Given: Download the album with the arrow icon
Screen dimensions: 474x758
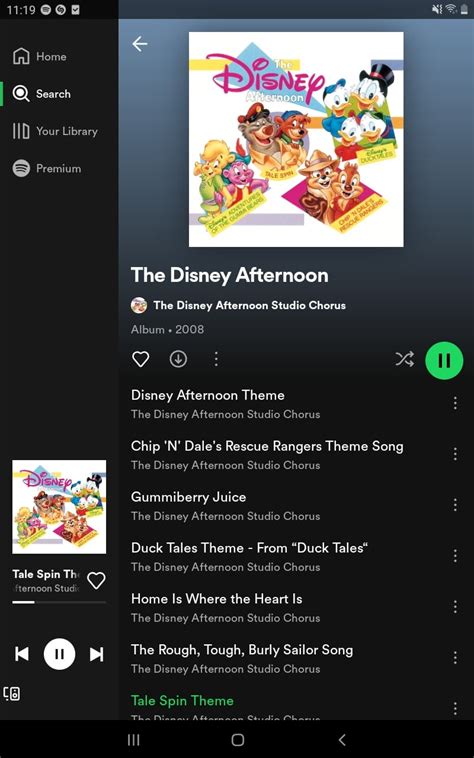Looking at the screenshot, I should pyautogui.click(x=178, y=359).
